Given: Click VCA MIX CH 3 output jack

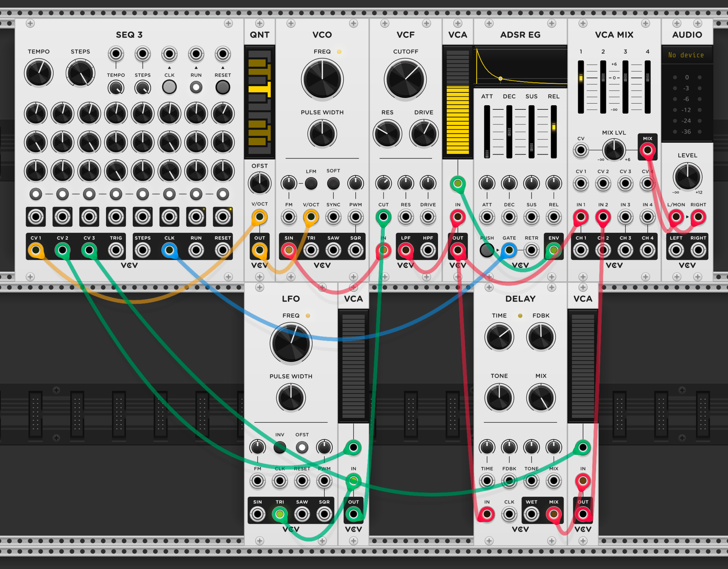Looking at the screenshot, I should (x=625, y=250).
